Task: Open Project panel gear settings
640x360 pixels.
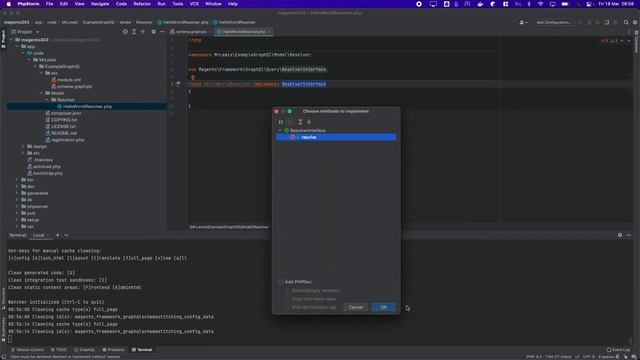Action: (x=153, y=32)
